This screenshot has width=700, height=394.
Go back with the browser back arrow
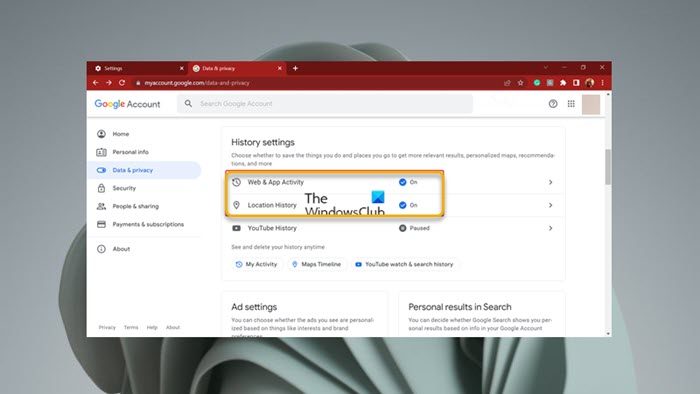click(x=96, y=83)
